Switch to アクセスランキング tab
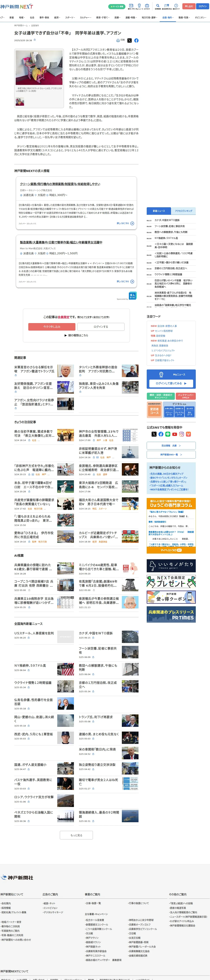 click(x=183, y=211)
